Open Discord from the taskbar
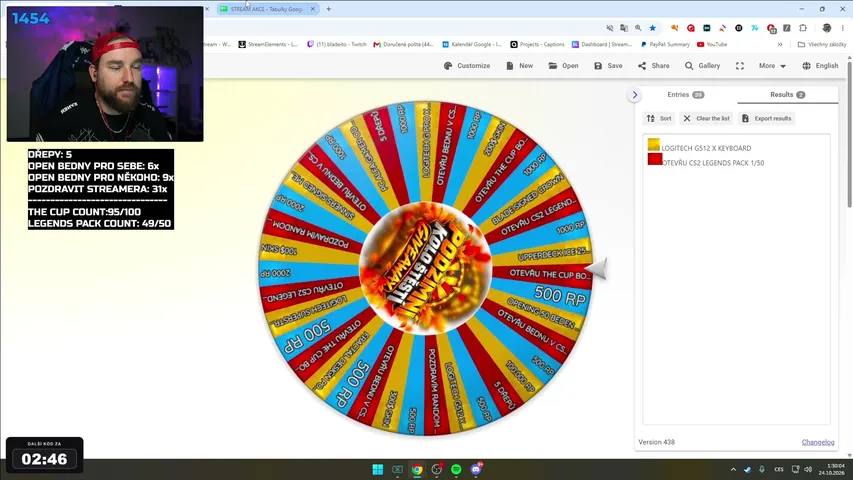The width and height of the screenshot is (853, 480). 476,469
